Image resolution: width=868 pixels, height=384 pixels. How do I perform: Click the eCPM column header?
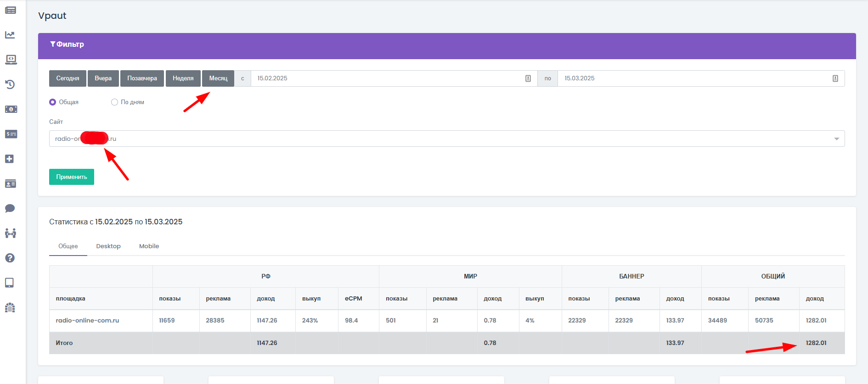[x=354, y=298]
